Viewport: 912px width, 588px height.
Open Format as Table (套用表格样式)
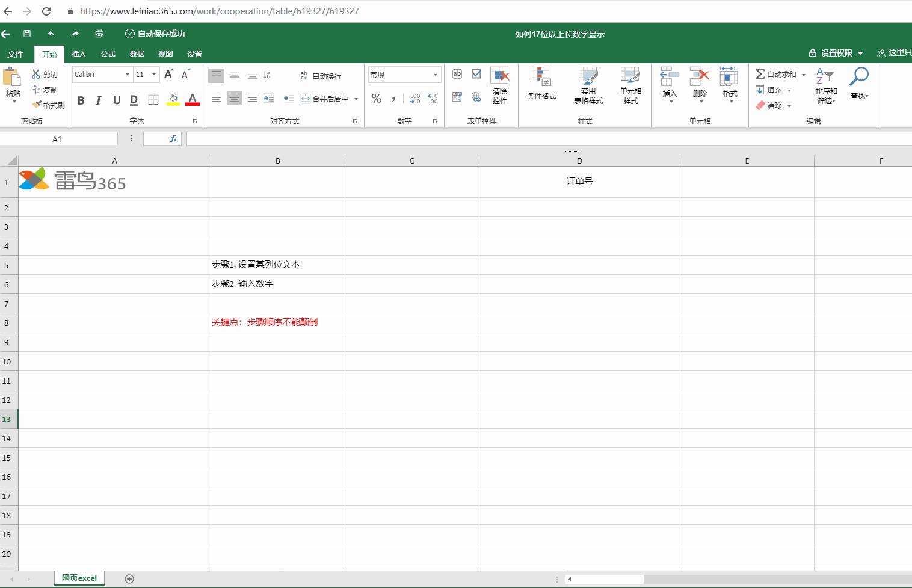[x=588, y=86]
